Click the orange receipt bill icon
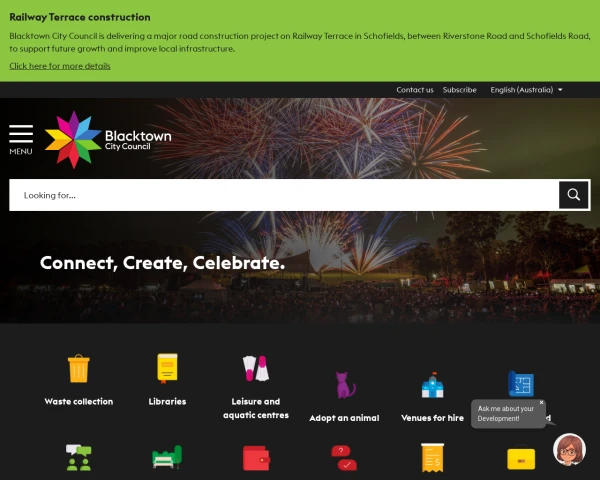The image size is (600, 480). coord(432,458)
